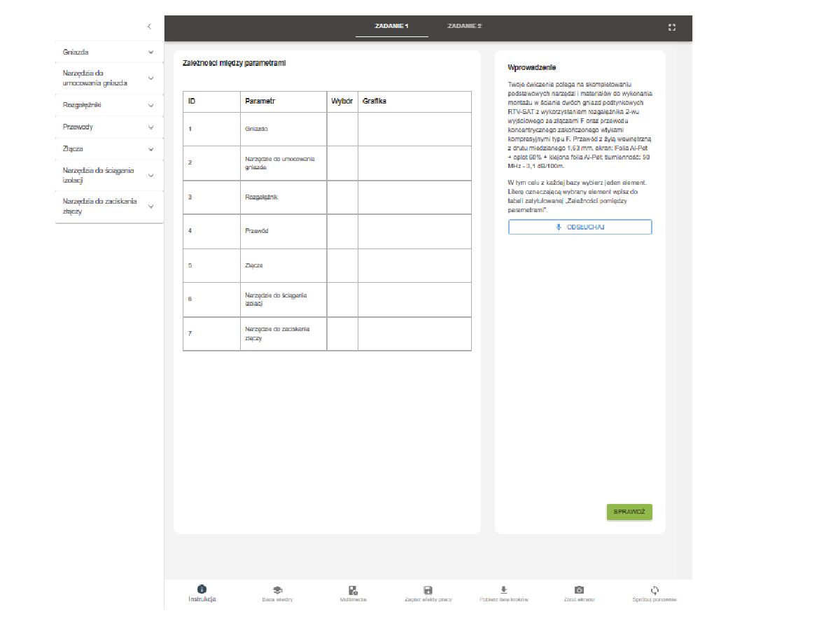
Task: Click Pobierz listę kroków download icon
Action: (503, 589)
